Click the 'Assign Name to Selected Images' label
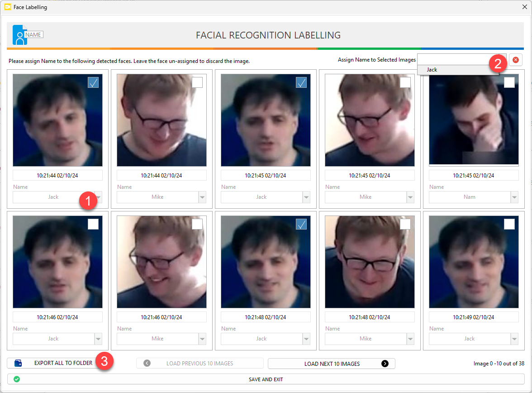 point(376,60)
